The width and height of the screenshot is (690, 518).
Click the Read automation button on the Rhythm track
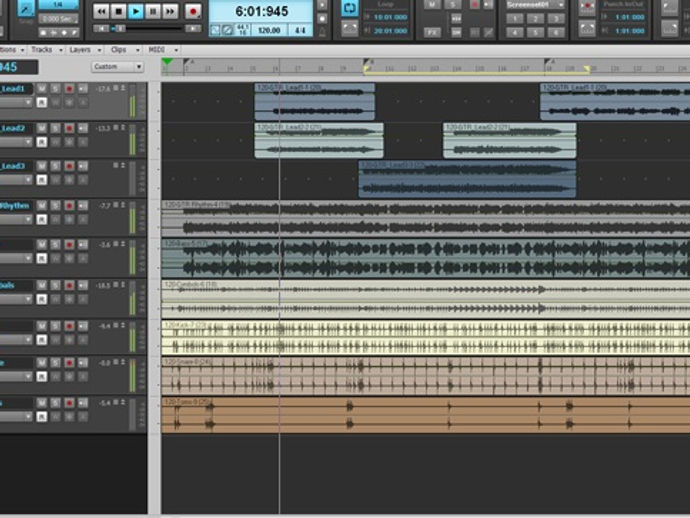[41, 219]
